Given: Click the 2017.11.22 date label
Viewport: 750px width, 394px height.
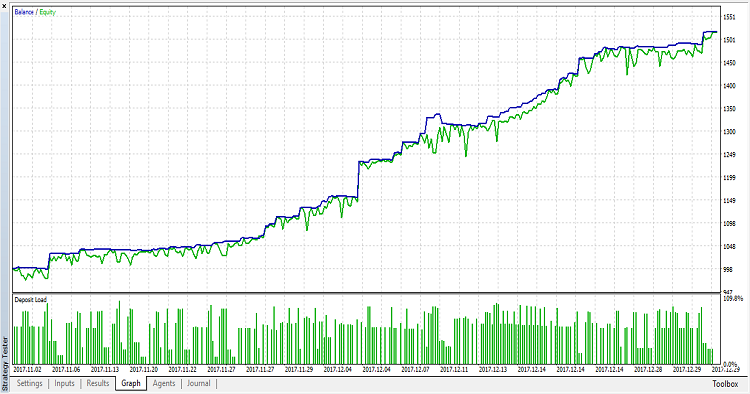Looking at the screenshot, I should tap(182, 370).
